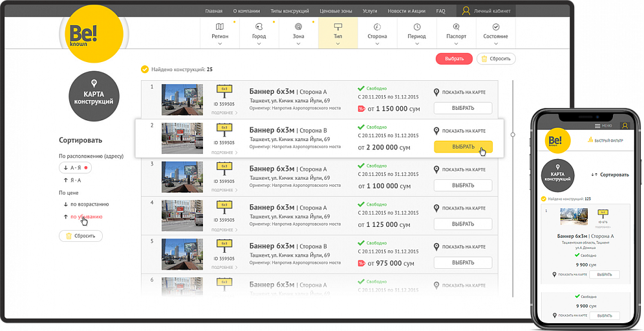
Task: Select sorting by address А - Я
Action: 75,167
